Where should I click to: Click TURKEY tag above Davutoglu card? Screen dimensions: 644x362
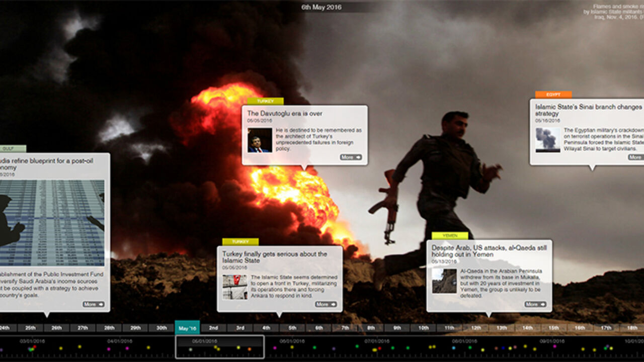pos(265,101)
